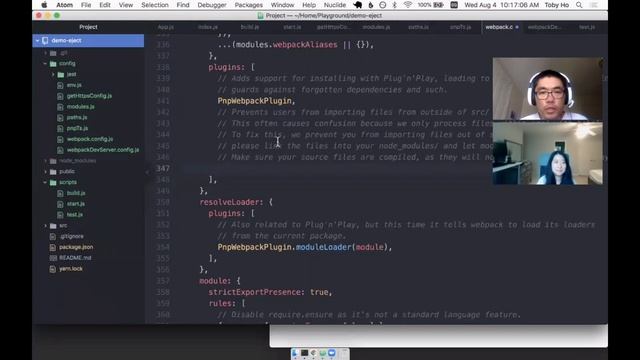Click the modified dot on the webpack.c tab
This screenshot has height=360, width=640.
[x=517, y=27]
